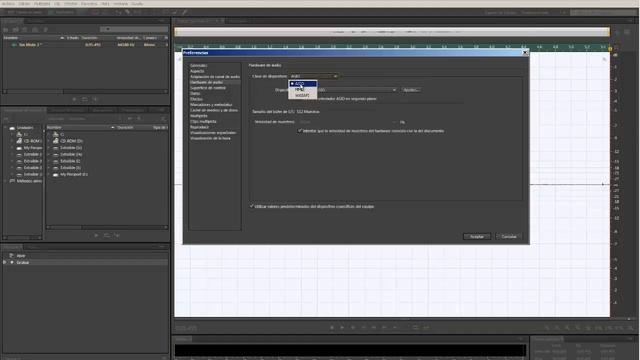
Task: Click the Files panel horizontal scrollbar
Action: (85, 91)
